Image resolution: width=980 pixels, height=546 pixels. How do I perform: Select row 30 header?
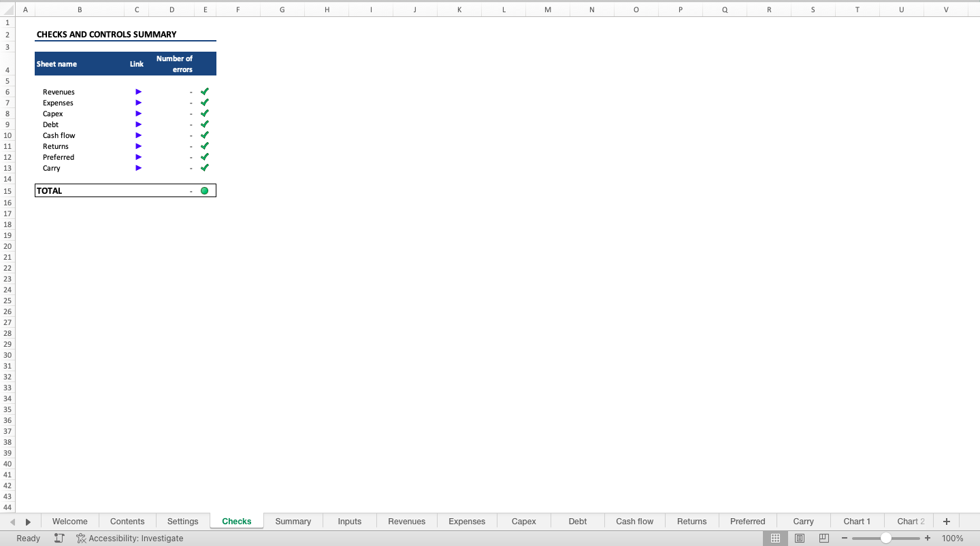point(7,355)
